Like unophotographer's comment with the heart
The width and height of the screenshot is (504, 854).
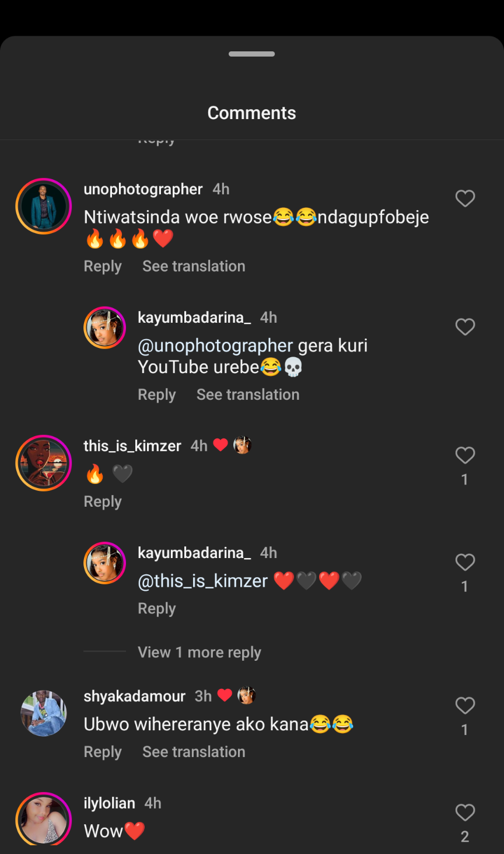click(465, 198)
